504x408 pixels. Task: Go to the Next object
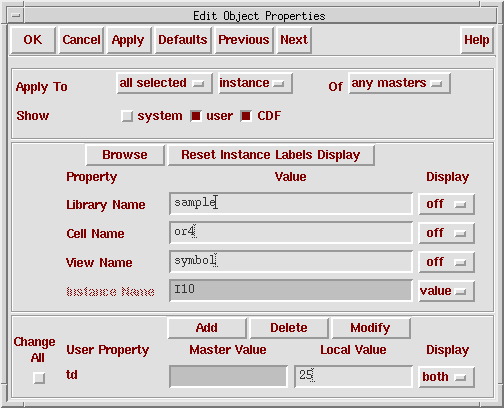[294, 40]
